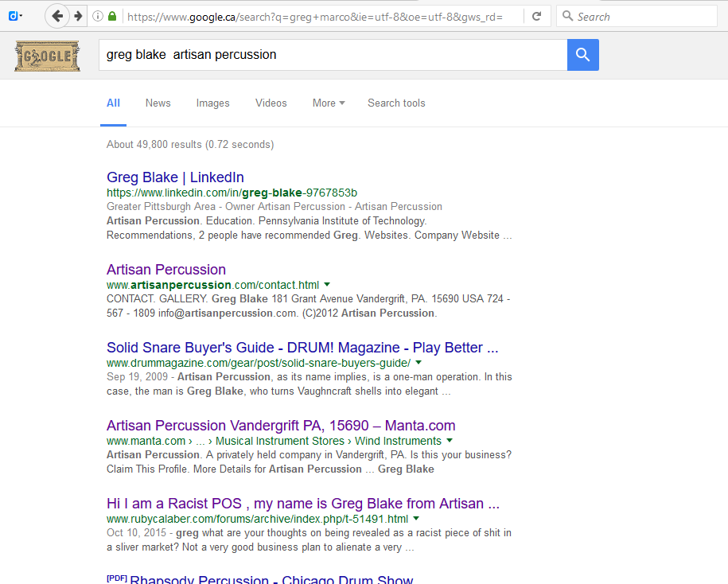Click the drummagazine.com green URL text
This screenshot has height=584, width=728.
point(259,363)
